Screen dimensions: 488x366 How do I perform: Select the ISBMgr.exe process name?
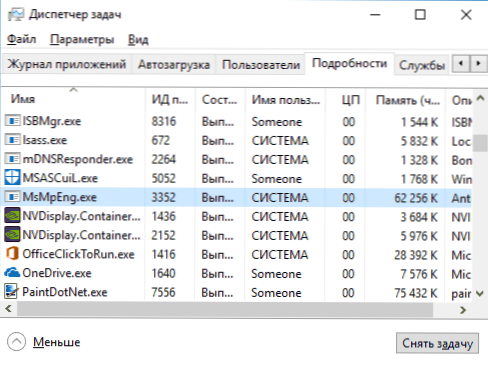pyautogui.click(x=52, y=121)
